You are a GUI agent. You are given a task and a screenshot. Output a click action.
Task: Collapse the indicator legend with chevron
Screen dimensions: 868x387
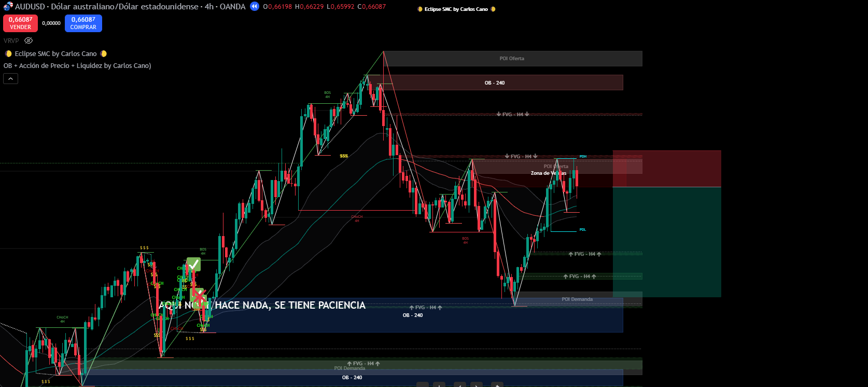point(11,78)
